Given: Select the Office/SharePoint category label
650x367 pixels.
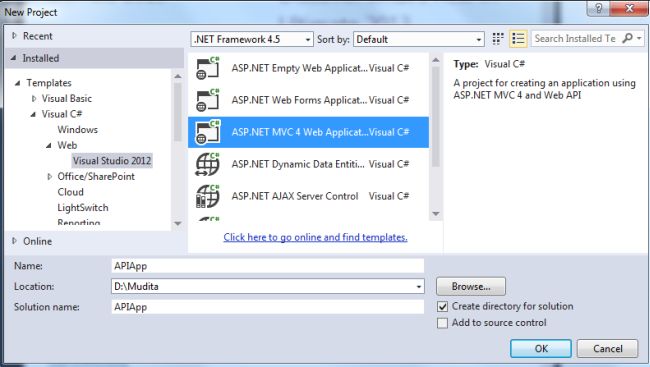Looking at the screenshot, I should 96,177.
